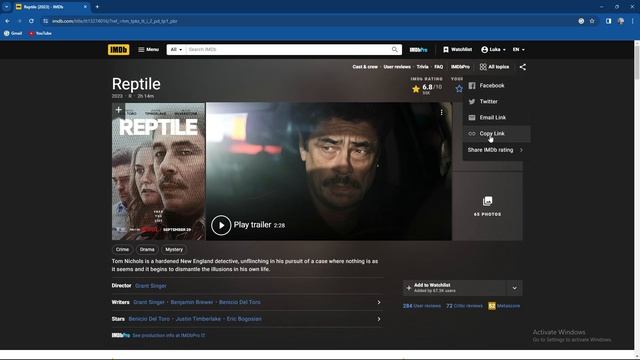Open See production info at IMDbPro
This screenshot has width=640, height=360.
pos(168,335)
